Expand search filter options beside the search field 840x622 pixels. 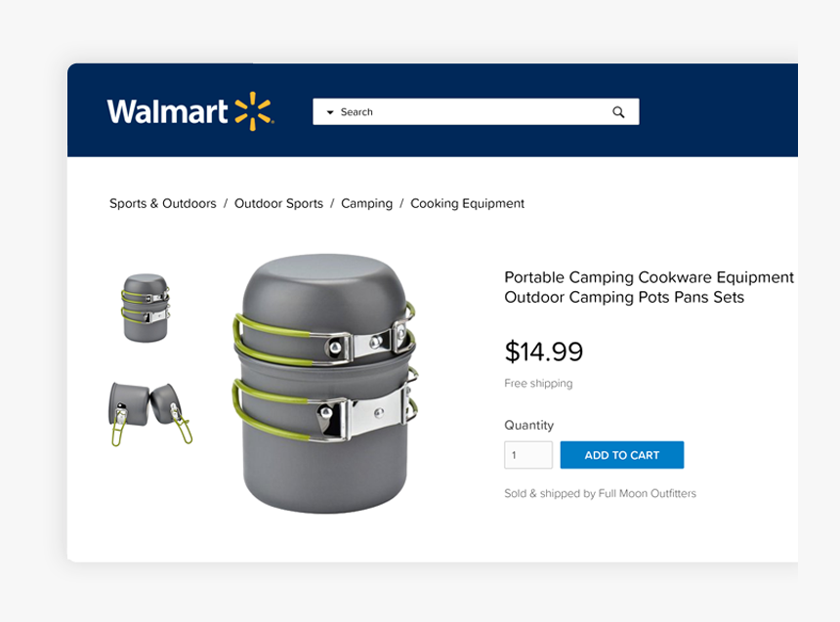click(330, 111)
